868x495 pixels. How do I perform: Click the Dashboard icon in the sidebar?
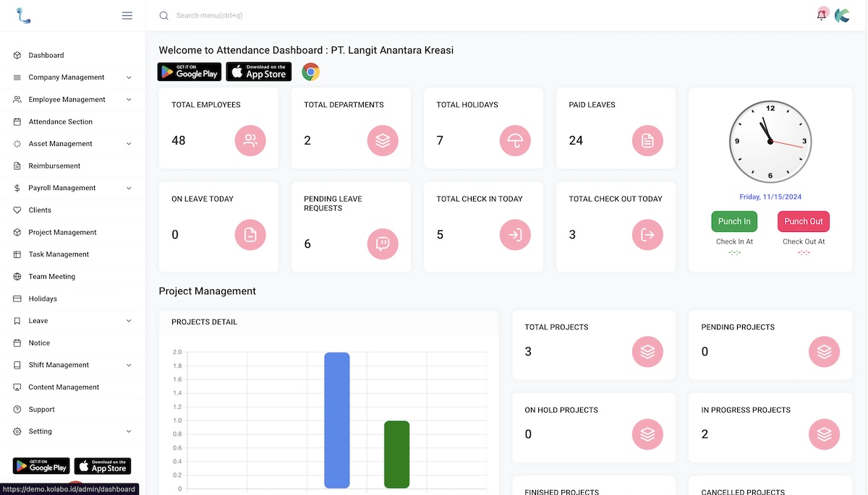(17, 55)
